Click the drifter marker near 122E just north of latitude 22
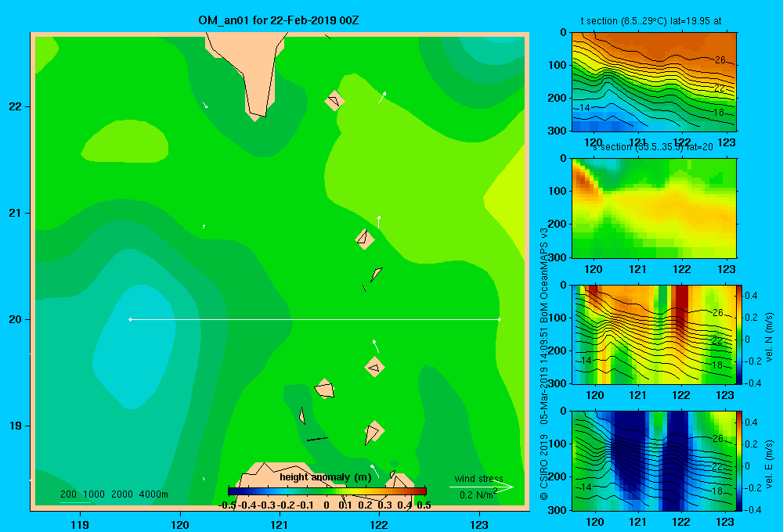783x532 pixels. (382, 97)
